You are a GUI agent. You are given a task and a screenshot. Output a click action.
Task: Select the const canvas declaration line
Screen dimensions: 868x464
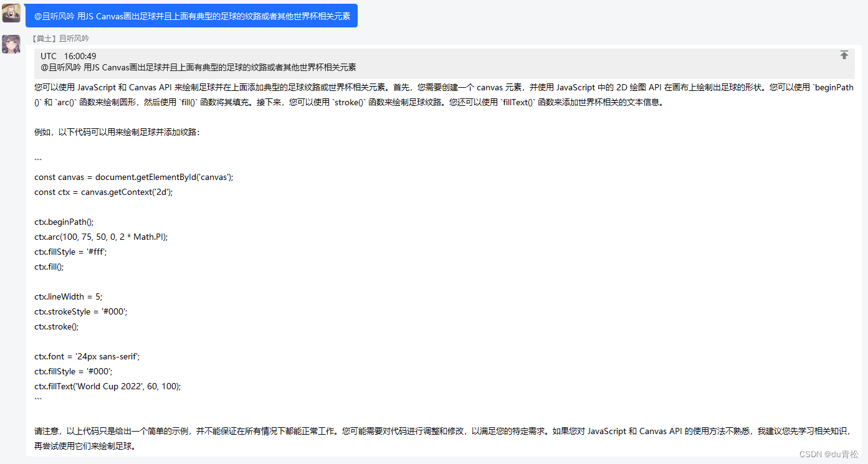134,177
